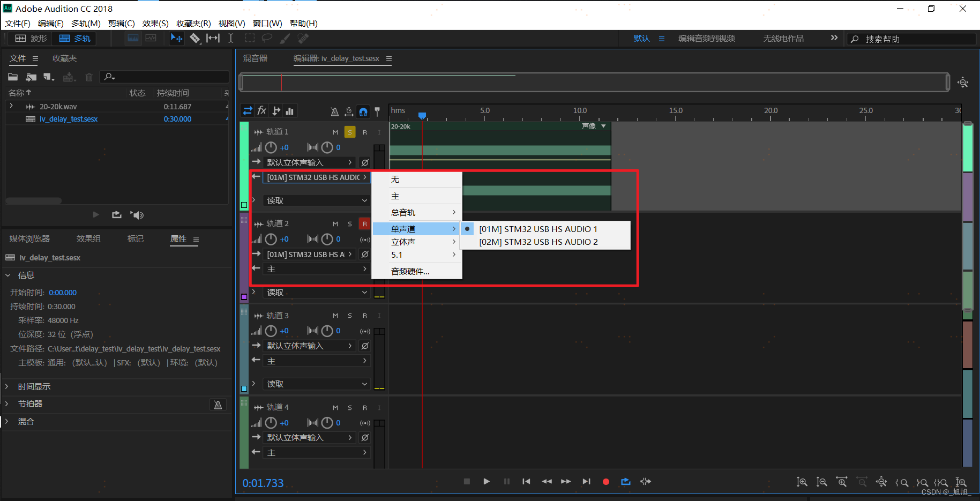Image resolution: width=980 pixels, height=501 pixels.
Task: Click the Rewind button
Action: [547, 482]
